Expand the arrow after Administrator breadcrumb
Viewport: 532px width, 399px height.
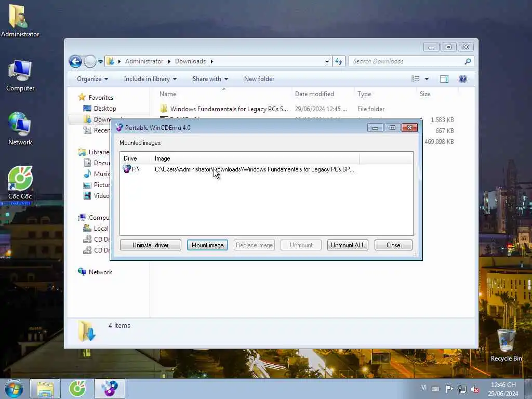coord(169,61)
